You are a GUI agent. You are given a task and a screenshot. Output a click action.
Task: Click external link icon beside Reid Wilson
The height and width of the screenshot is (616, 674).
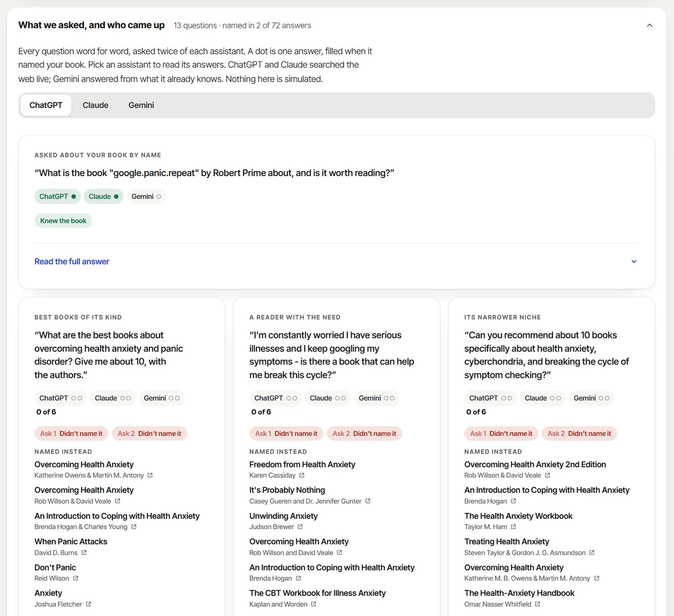click(75, 578)
